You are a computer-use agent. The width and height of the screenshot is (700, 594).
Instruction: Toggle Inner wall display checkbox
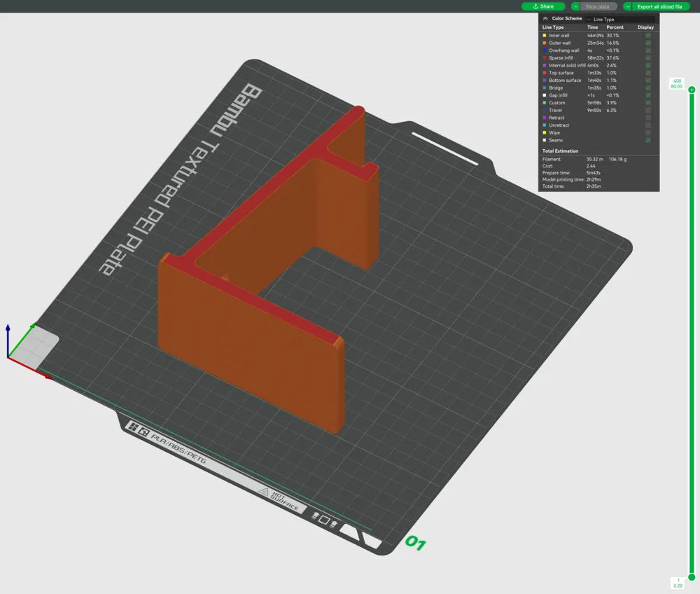[647, 35]
